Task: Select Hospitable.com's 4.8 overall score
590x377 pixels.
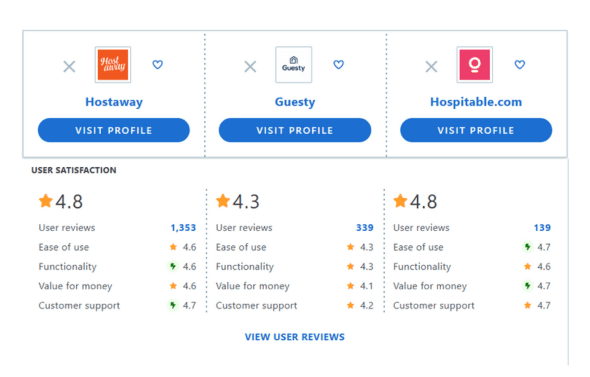Action: 424,201
